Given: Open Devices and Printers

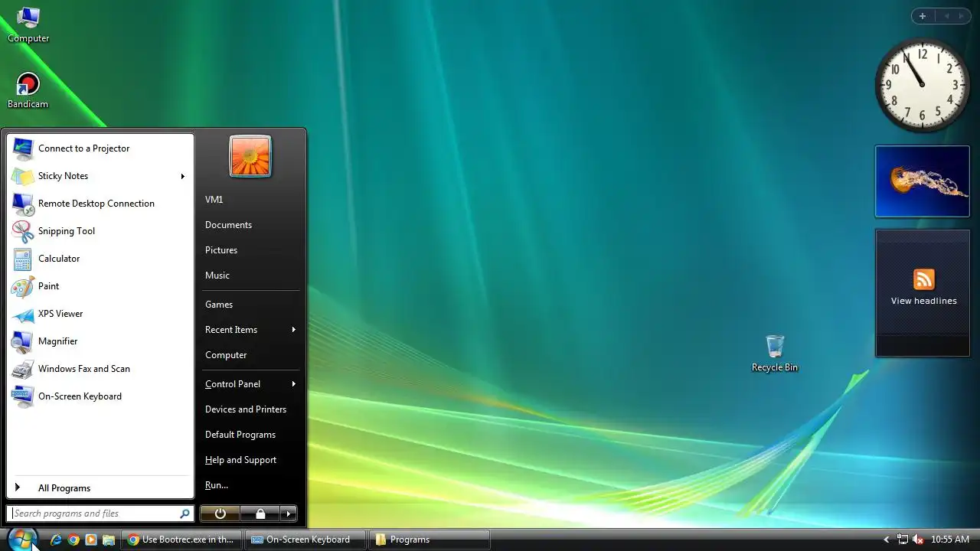Looking at the screenshot, I should point(250,409).
